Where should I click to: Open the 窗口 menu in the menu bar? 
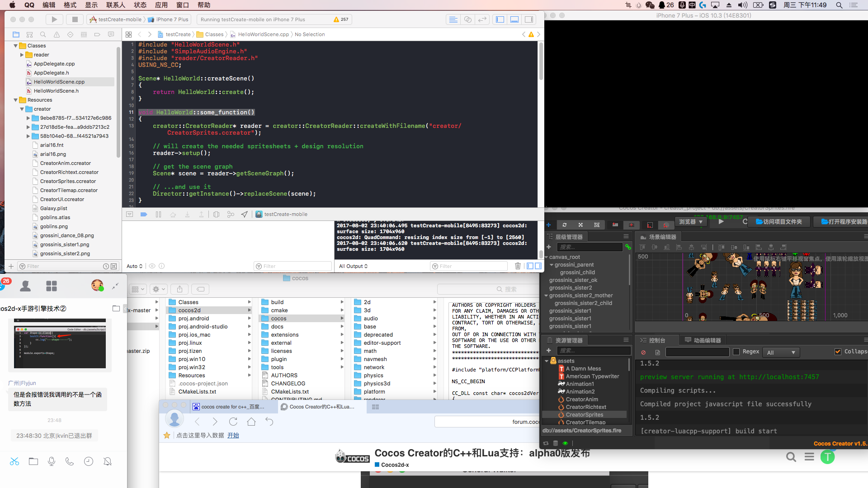(x=182, y=5)
